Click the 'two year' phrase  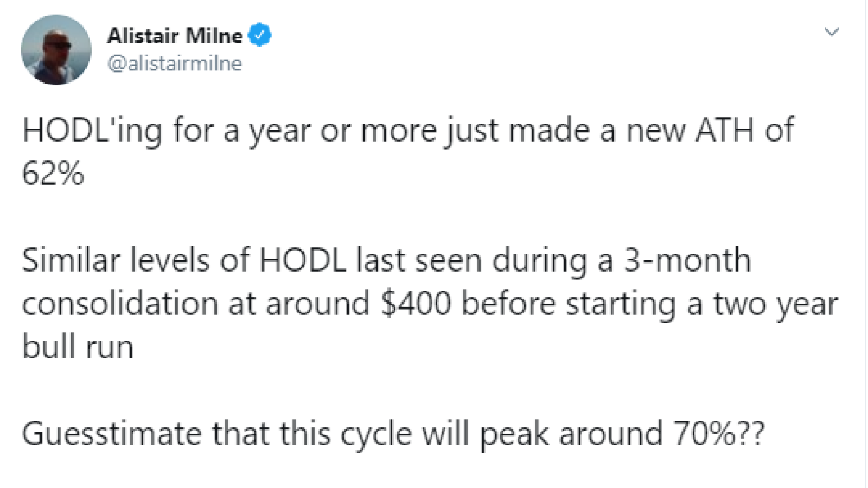[x=776, y=305]
